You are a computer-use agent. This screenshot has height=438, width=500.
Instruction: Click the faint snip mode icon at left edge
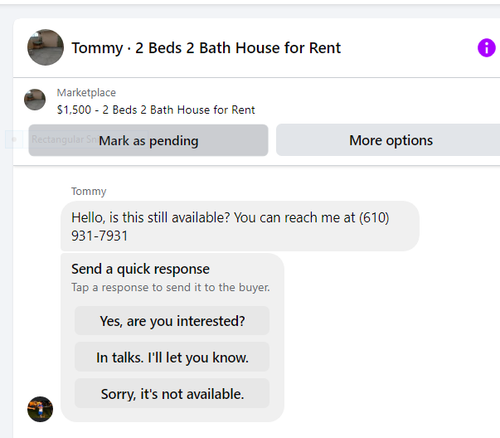tap(14, 139)
